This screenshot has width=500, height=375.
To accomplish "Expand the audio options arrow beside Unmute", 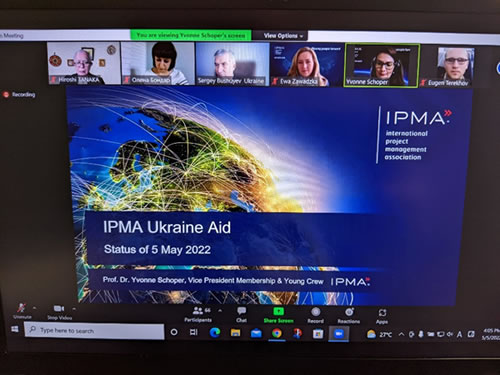I will click(34, 308).
